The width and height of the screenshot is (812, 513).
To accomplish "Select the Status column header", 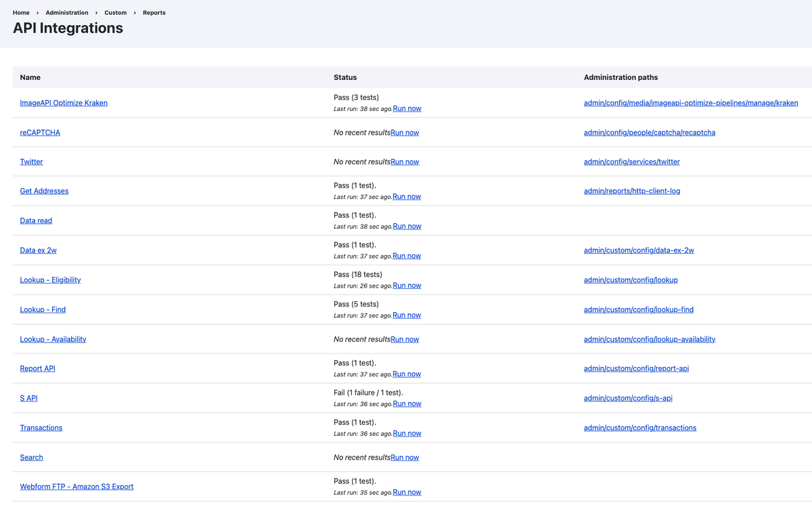I will click(x=345, y=77).
